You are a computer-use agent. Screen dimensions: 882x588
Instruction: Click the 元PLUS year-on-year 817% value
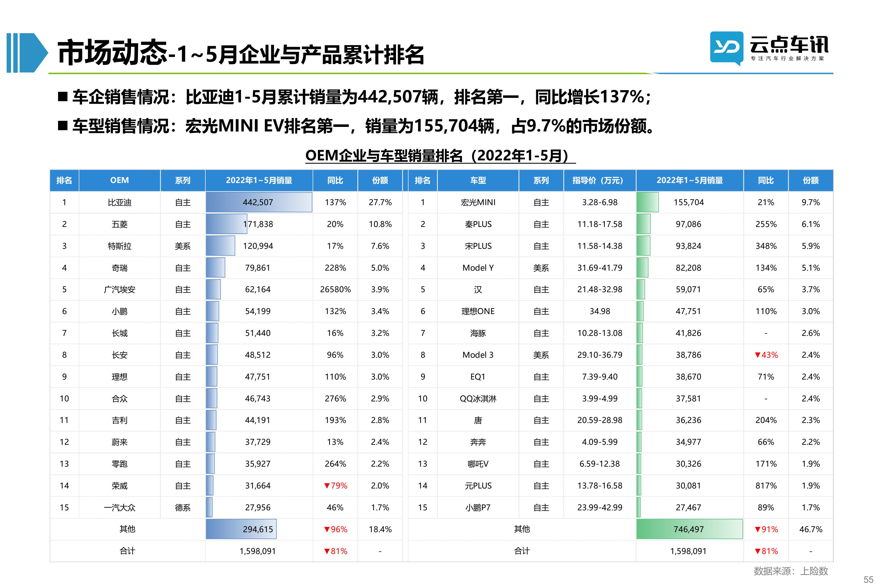pyautogui.click(x=766, y=486)
